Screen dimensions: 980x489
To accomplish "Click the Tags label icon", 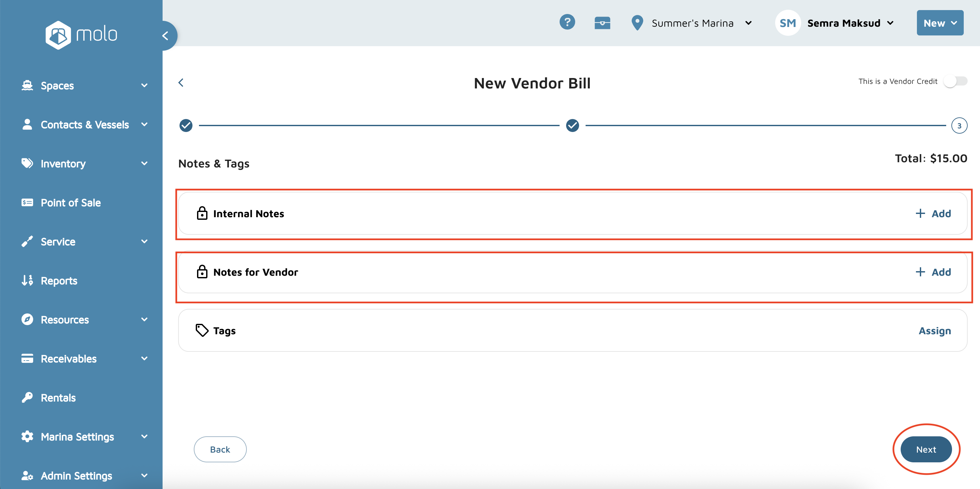I will click(x=202, y=330).
